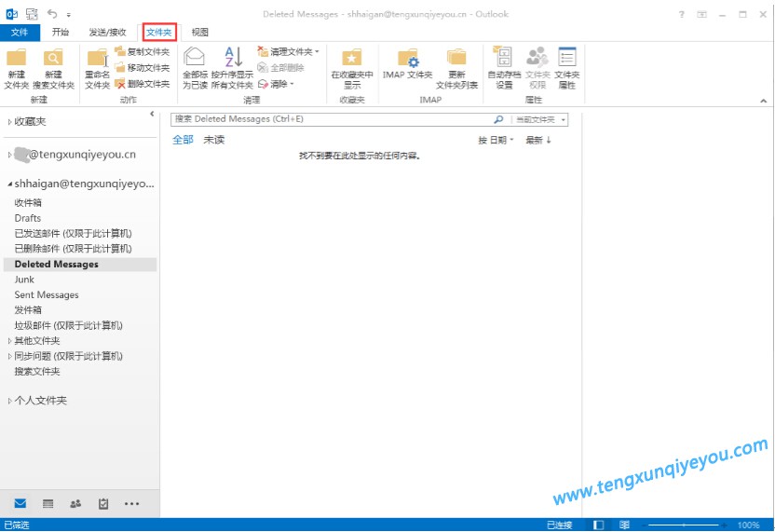Select the Folder (文件夹) ribbon tab
775x532 pixels.
(x=159, y=32)
